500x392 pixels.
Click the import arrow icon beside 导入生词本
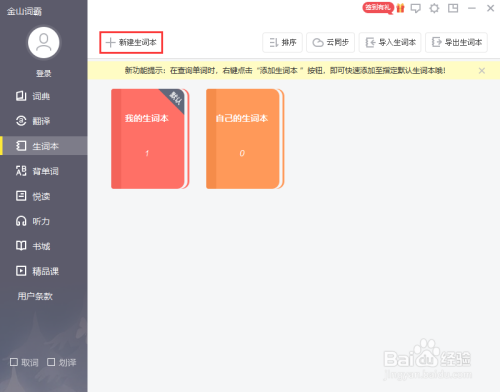coord(370,42)
